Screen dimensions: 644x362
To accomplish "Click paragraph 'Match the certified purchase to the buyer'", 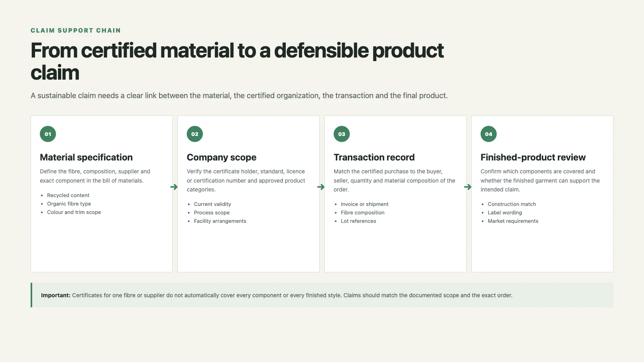I will [x=394, y=181].
